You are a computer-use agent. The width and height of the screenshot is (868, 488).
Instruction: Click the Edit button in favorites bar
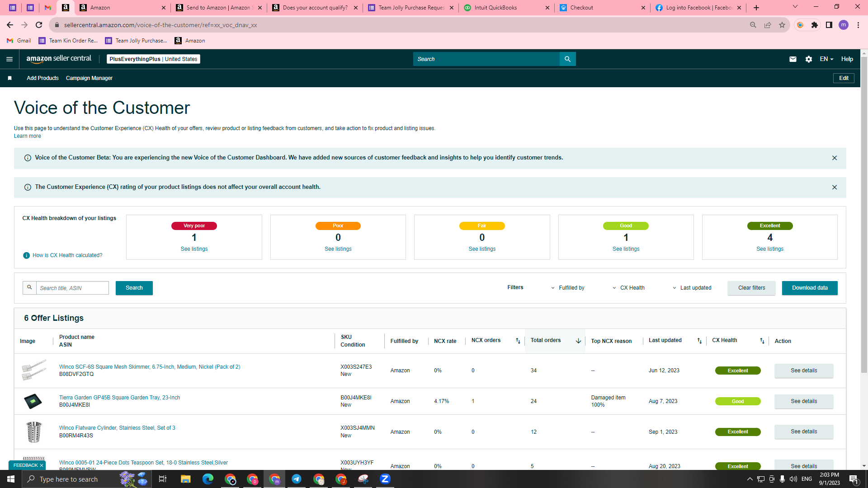click(x=844, y=78)
